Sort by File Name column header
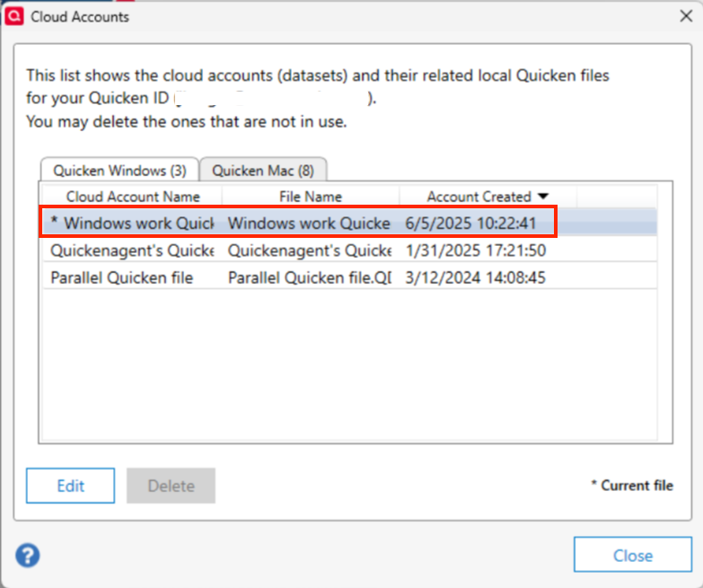 [x=311, y=197]
